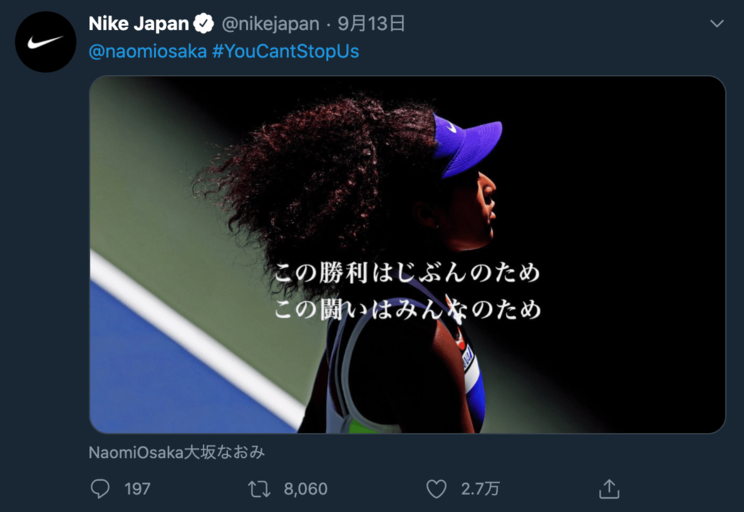Open the 9月13日 tweet timestamp
744x512 pixels.
coord(371,23)
